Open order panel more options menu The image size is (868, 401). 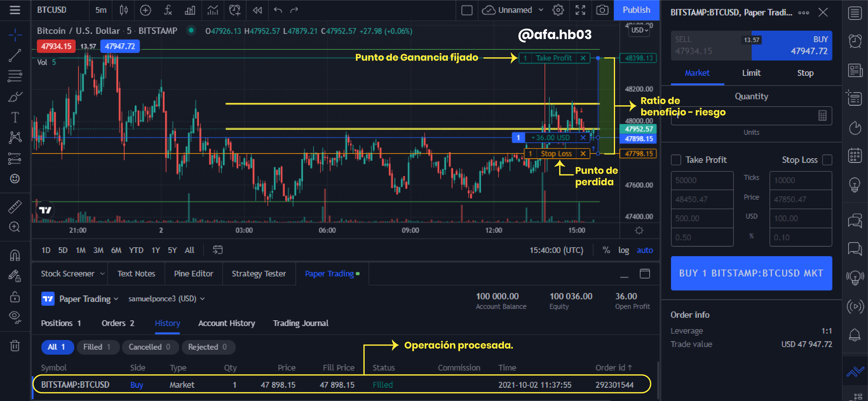click(x=804, y=13)
